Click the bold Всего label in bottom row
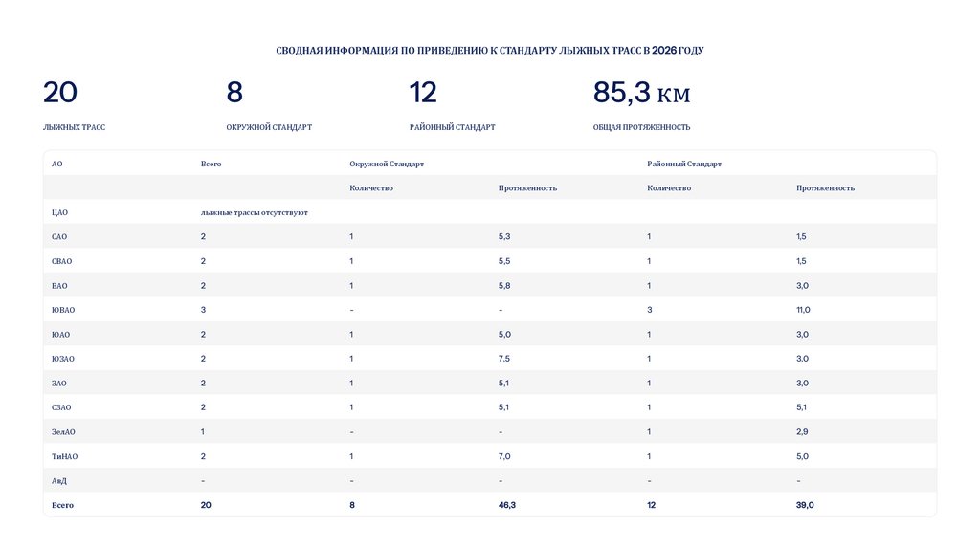 (62, 505)
